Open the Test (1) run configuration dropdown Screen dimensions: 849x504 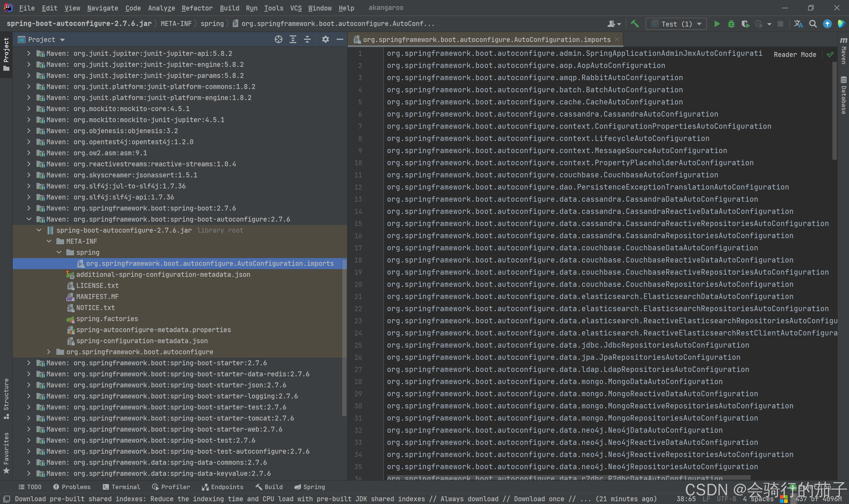coord(676,24)
